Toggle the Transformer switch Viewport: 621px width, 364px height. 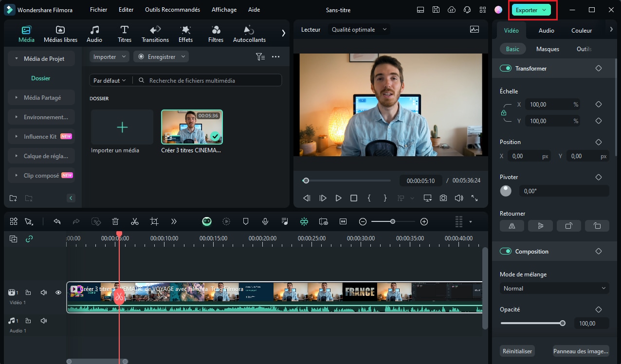click(506, 69)
